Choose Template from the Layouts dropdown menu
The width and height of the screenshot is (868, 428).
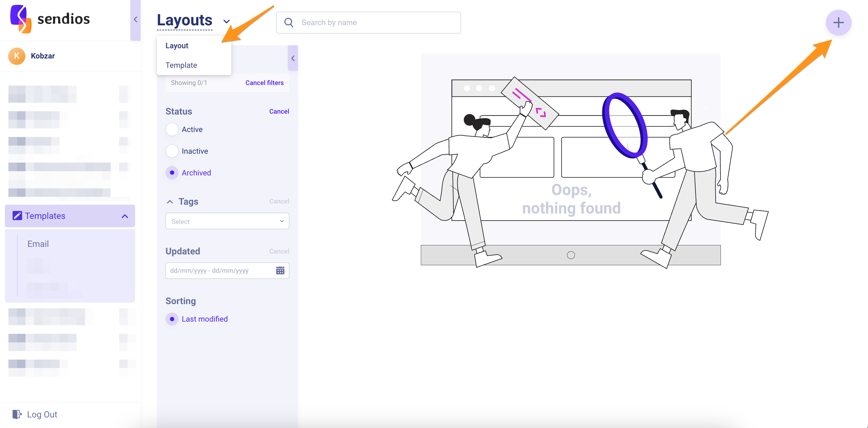(181, 65)
